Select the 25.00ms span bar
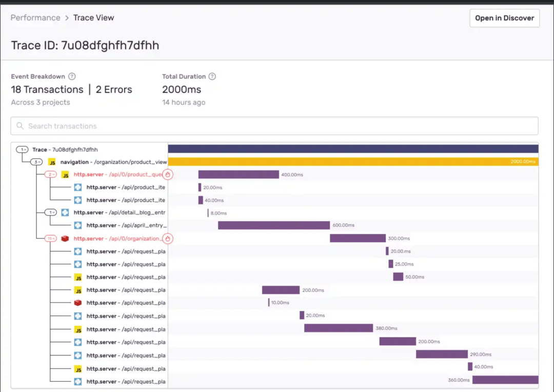The image size is (554, 392). point(391,264)
